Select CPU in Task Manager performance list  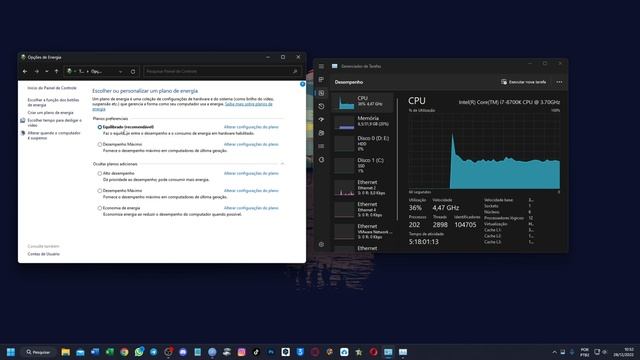click(x=363, y=102)
